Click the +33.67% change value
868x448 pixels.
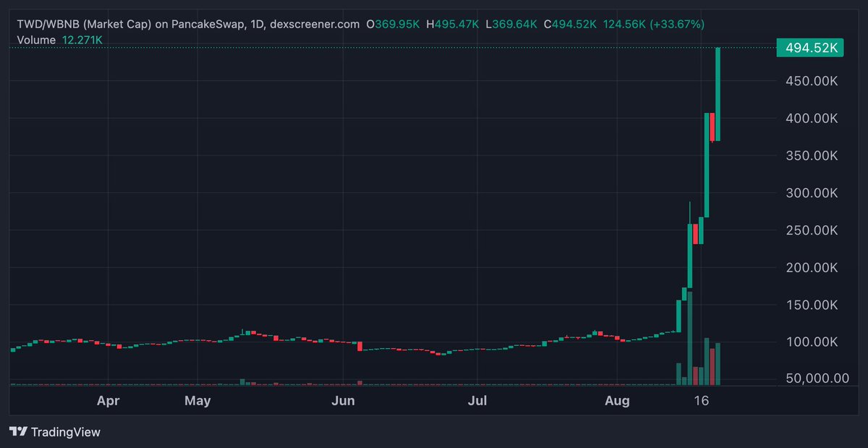[x=677, y=24]
